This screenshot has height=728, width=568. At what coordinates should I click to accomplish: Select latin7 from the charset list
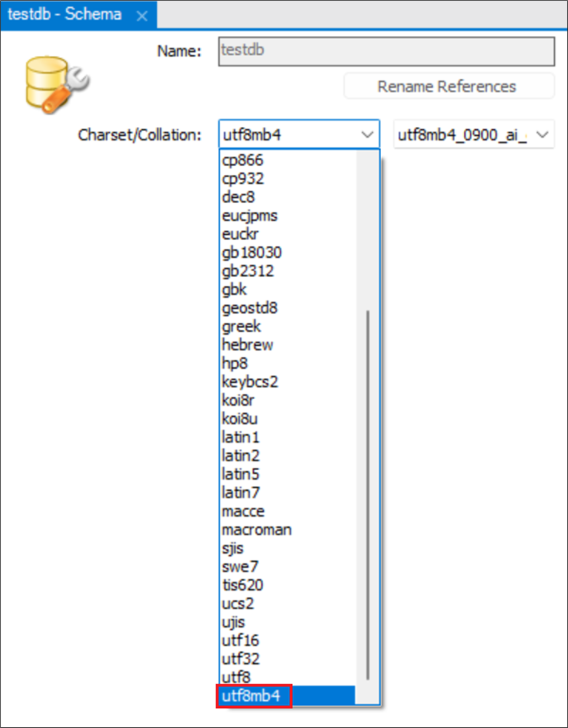286,493
